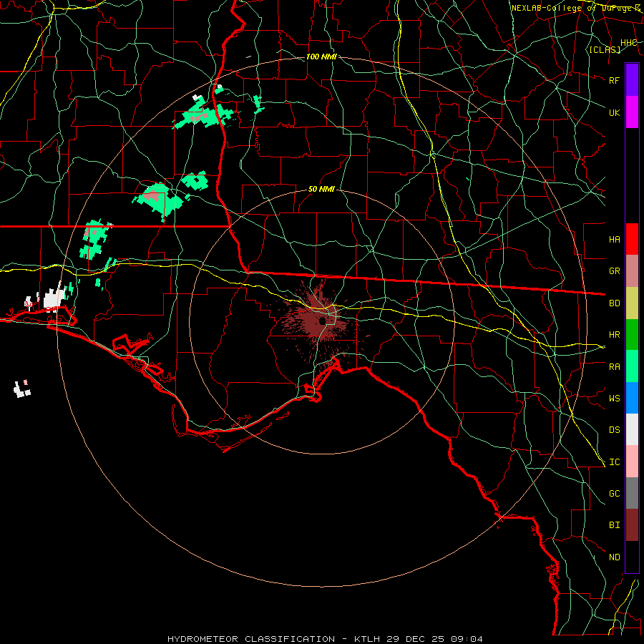The width and height of the screenshot is (644, 644).
Task: Click the purple RF legend color swatch
Action: click(632, 80)
